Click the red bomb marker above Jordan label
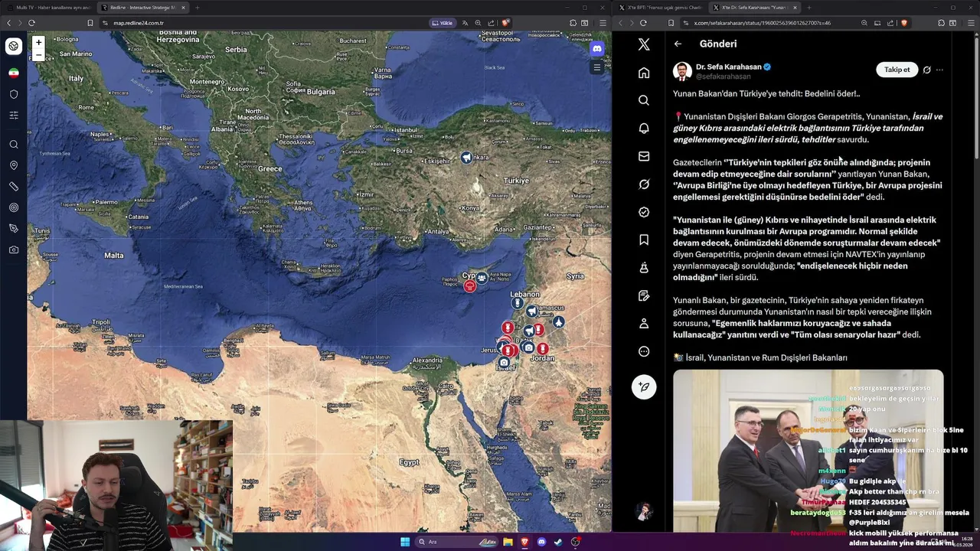 point(543,349)
